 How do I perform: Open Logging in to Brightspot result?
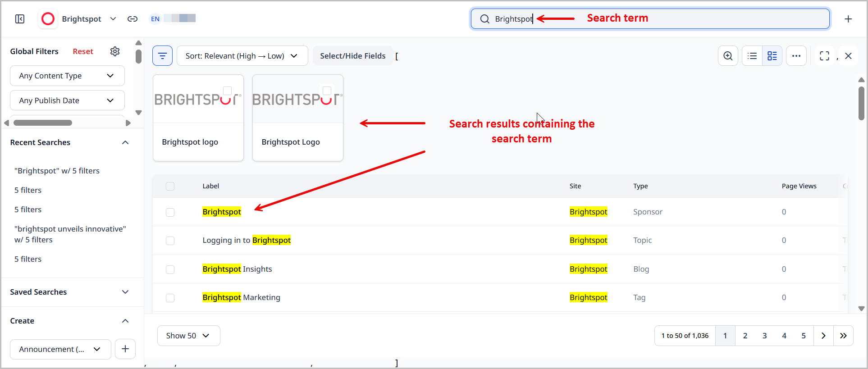(x=247, y=240)
